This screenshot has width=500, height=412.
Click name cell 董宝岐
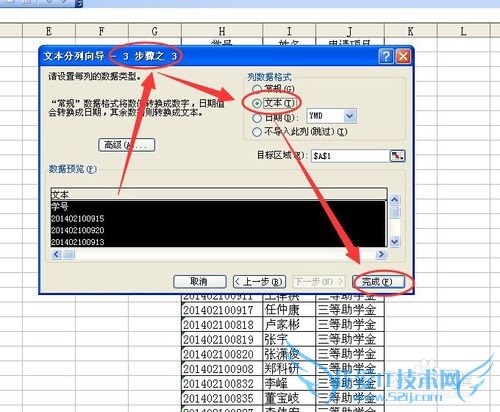click(x=289, y=398)
